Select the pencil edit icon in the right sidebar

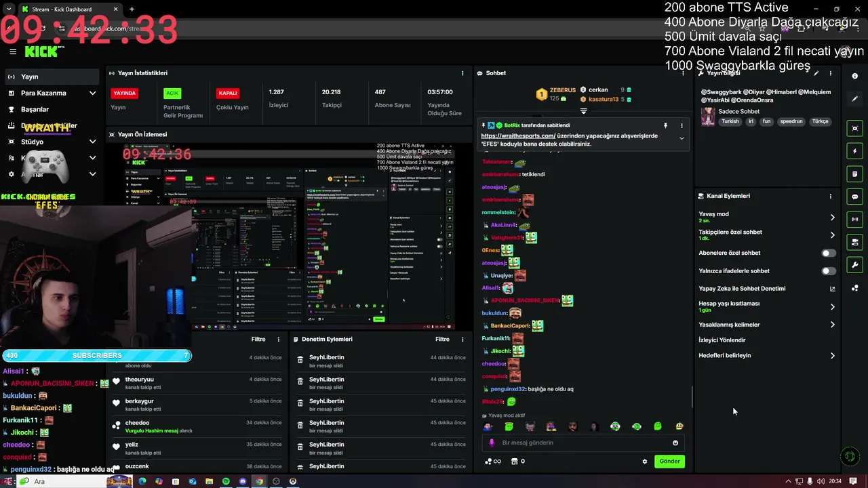(x=855, y=99)
